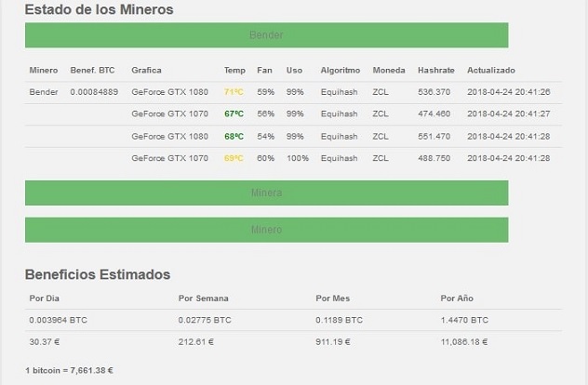Viewport: 588px width, 385px height.
Task: Click the Estado de los Mineros heading
Action: (99, 9)
